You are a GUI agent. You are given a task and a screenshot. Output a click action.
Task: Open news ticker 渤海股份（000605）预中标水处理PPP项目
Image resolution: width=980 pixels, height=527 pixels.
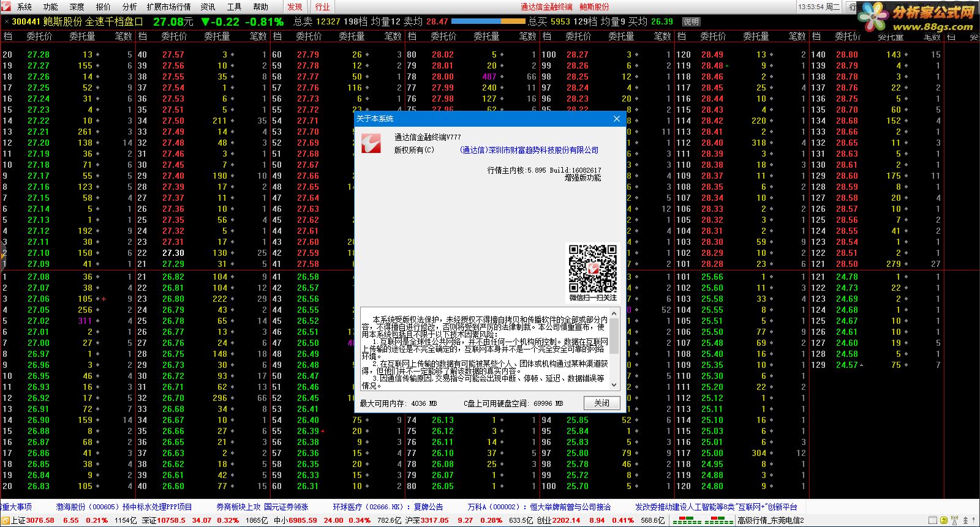pos(124,507)
